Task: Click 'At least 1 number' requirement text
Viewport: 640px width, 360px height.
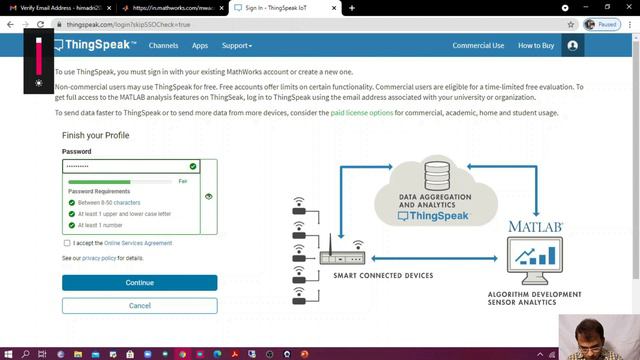Action: tap(100, 225)
